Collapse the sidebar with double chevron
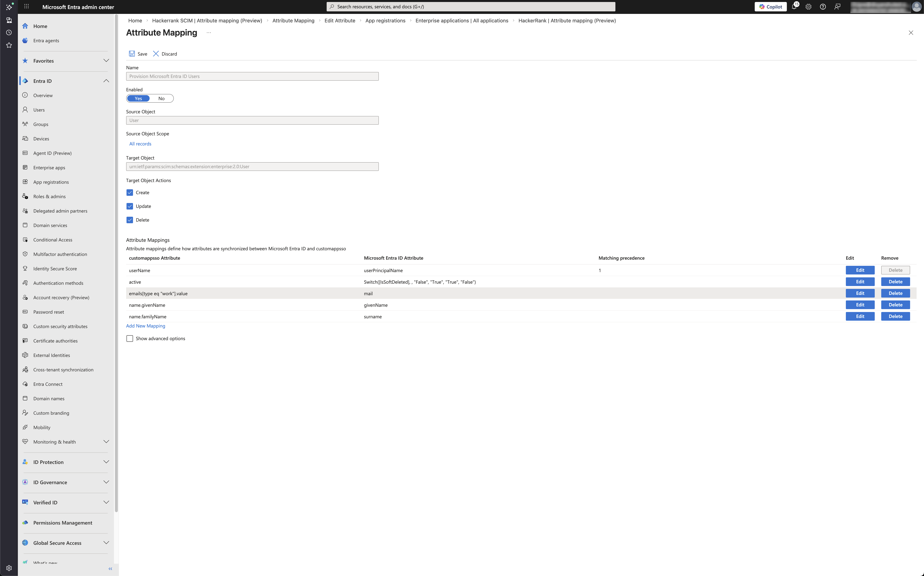924x576 pixels. [x=110, y=569]
